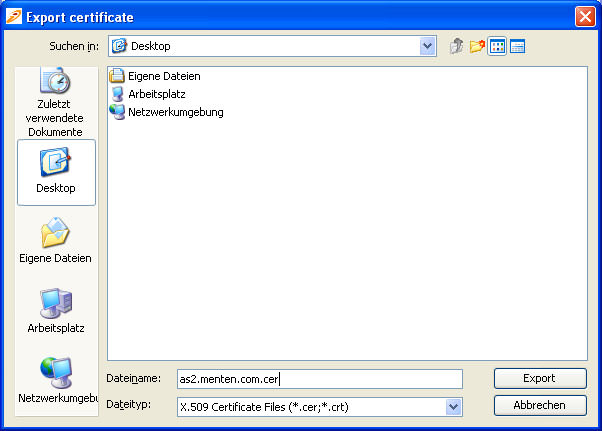Select Netzwerkumgebung item in file list

[x=174, y=112]
